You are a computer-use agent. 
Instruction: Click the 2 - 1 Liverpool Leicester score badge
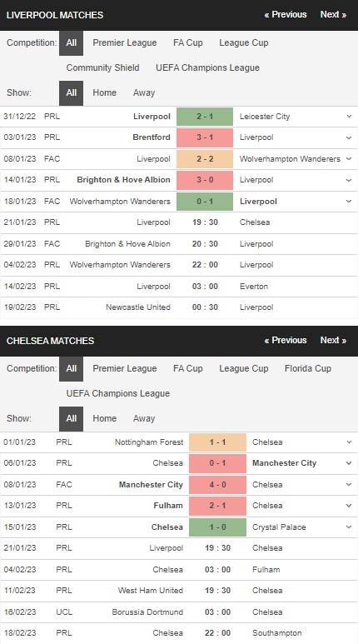pyautogui.click(x=205, y=117)
